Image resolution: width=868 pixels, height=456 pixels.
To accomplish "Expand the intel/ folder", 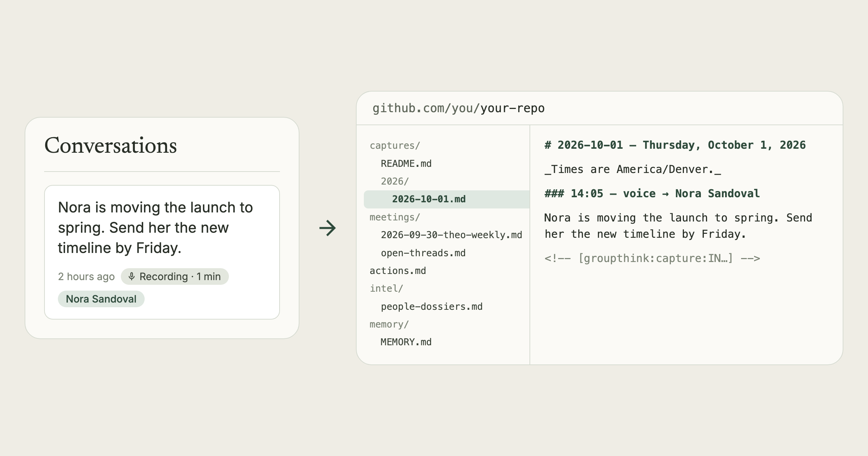I will click(x=386, y=288).
